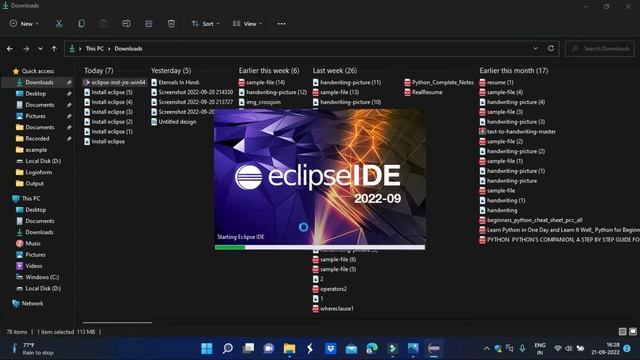Click the Eclipse installer icon on the taskbar
The height and width of the screenshot is (360, 640).
click(x=433, y=348)
